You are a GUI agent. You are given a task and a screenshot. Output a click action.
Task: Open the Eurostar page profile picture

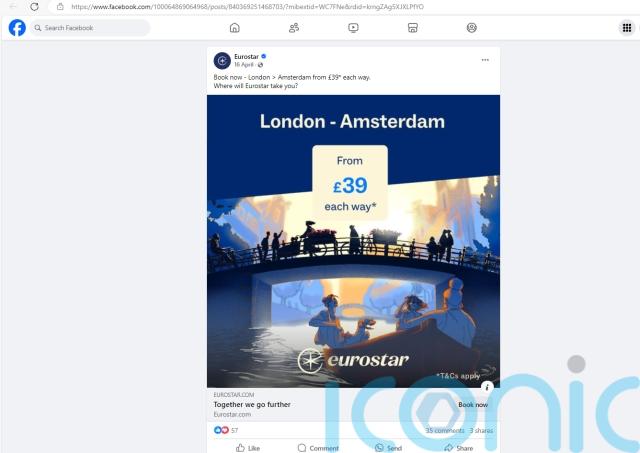(x=222, y=61)
